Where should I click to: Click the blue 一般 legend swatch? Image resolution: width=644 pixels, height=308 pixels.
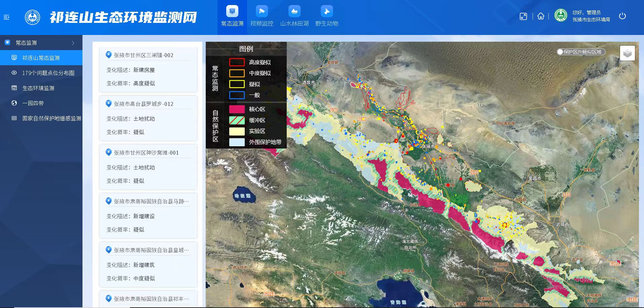click(237, 95)
